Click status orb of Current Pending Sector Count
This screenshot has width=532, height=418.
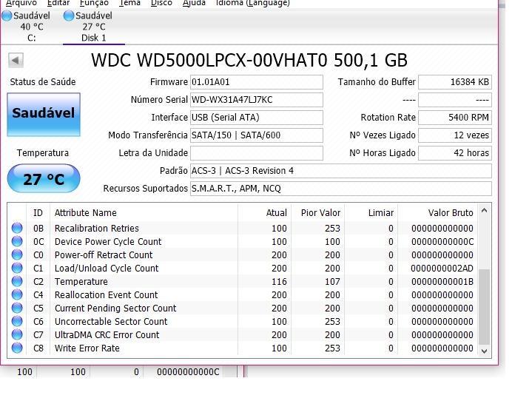coord(17,308)
